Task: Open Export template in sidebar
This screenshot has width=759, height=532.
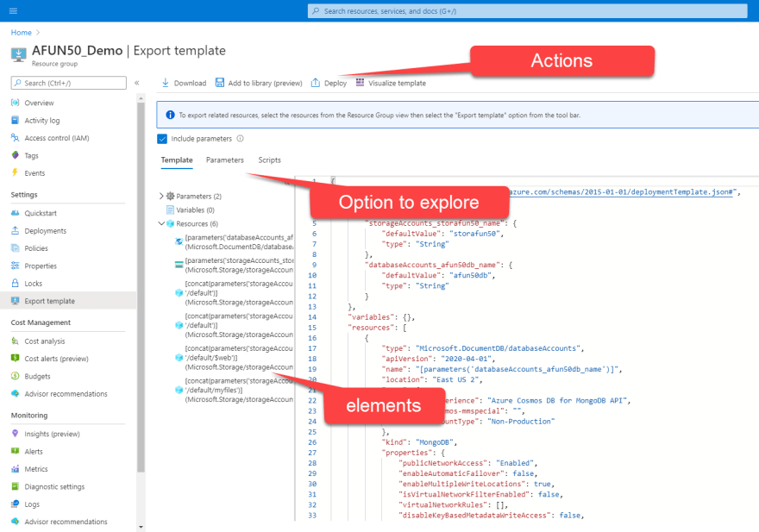Action: coord(68,301)
